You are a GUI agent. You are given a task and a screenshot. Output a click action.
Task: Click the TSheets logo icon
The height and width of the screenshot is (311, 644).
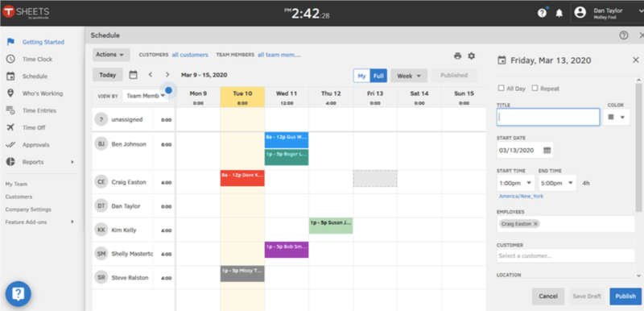[8, 12]
